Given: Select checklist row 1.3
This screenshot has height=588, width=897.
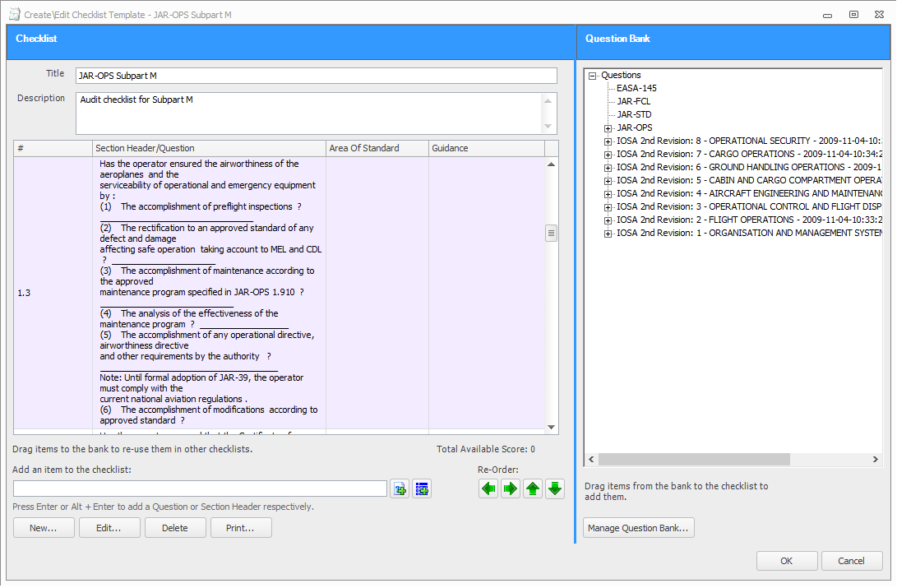Looking at the screenshot, I should click(x=280, y=292).
